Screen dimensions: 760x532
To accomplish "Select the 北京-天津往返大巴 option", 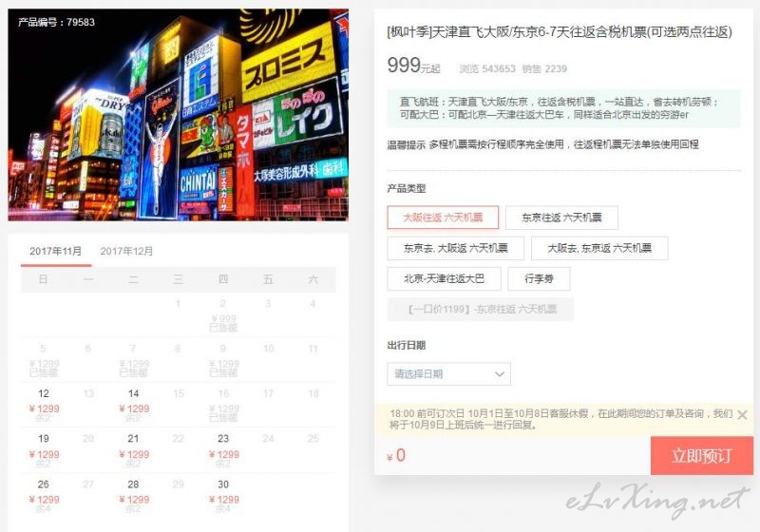I will tap(444, 278).
